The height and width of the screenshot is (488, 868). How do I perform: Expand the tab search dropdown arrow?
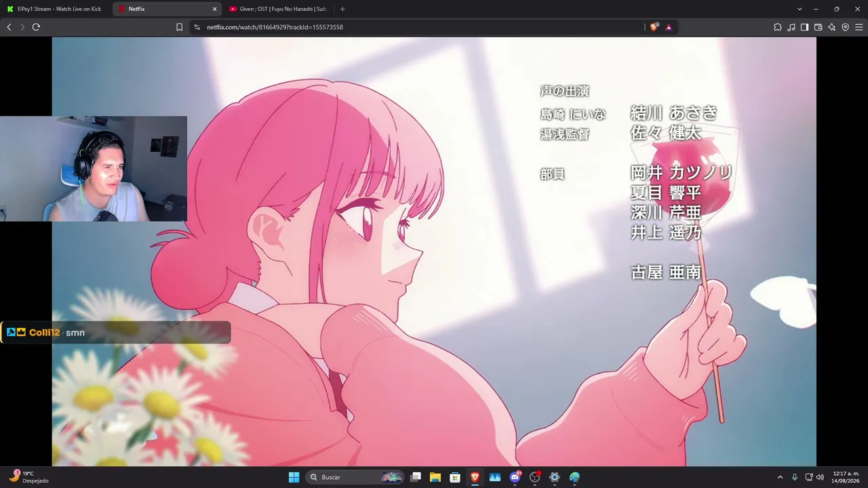click(x=800, y=9)
